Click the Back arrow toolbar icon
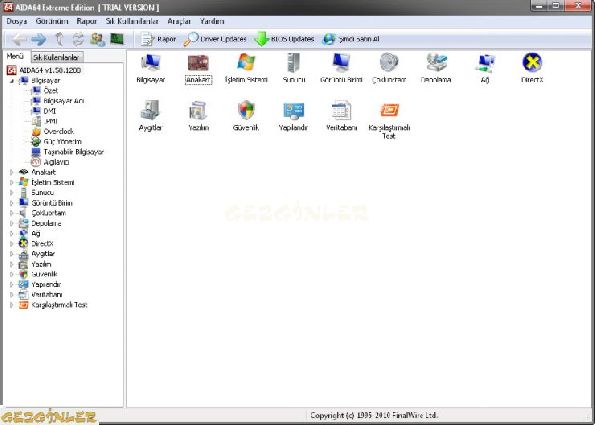Screen dimensions: 595x425 pyautogui.click(x=18, y=39)
